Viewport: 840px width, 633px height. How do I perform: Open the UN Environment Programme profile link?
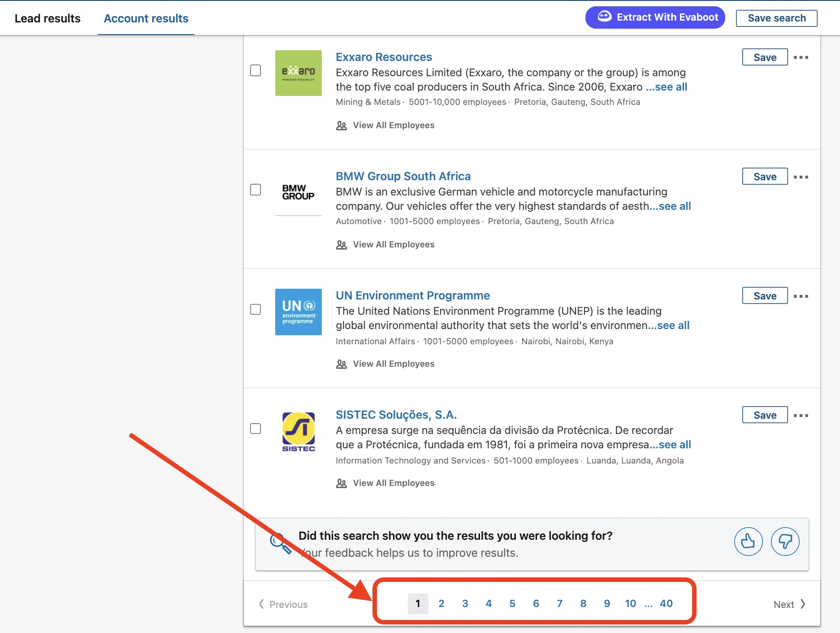(412, 295)
